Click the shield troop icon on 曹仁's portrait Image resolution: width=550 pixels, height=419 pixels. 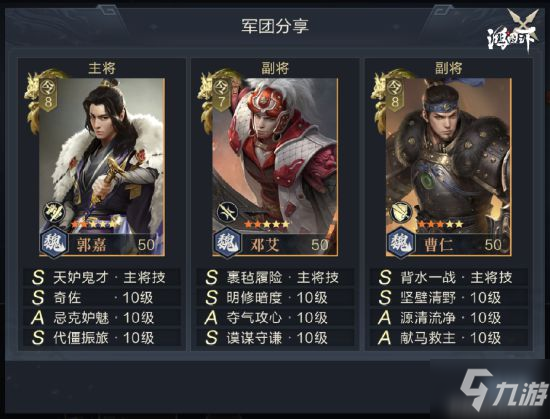tap(401, 212)
